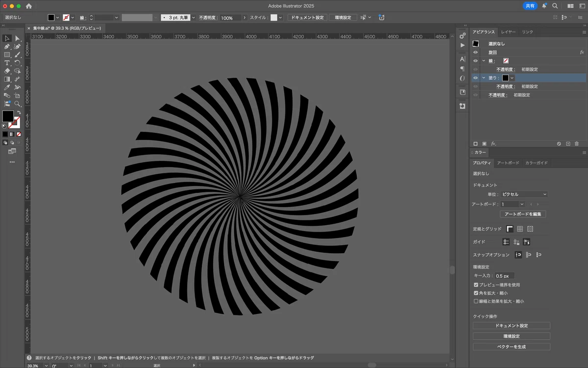Viewport: 588px width, 368px height.
Task: Collapse the 塗り row in Appearance panel
Action: [484, 78]
